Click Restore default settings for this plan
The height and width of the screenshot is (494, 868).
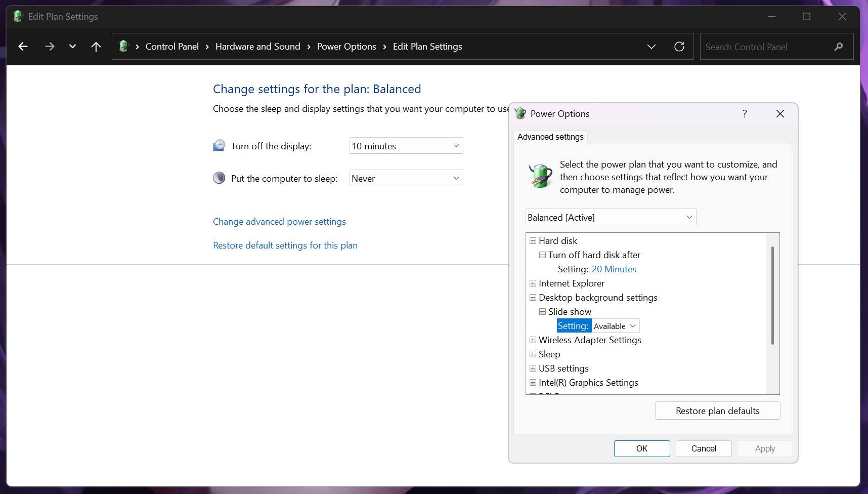pos(285,245)
